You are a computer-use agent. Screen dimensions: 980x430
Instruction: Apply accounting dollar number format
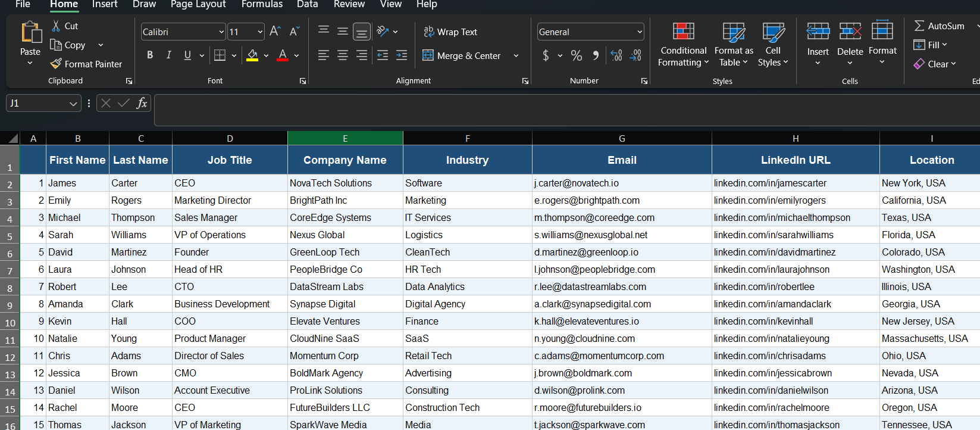546,55
